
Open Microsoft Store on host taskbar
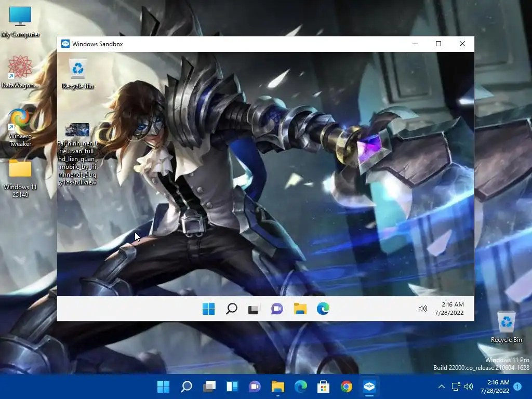[x=323, y=387]
